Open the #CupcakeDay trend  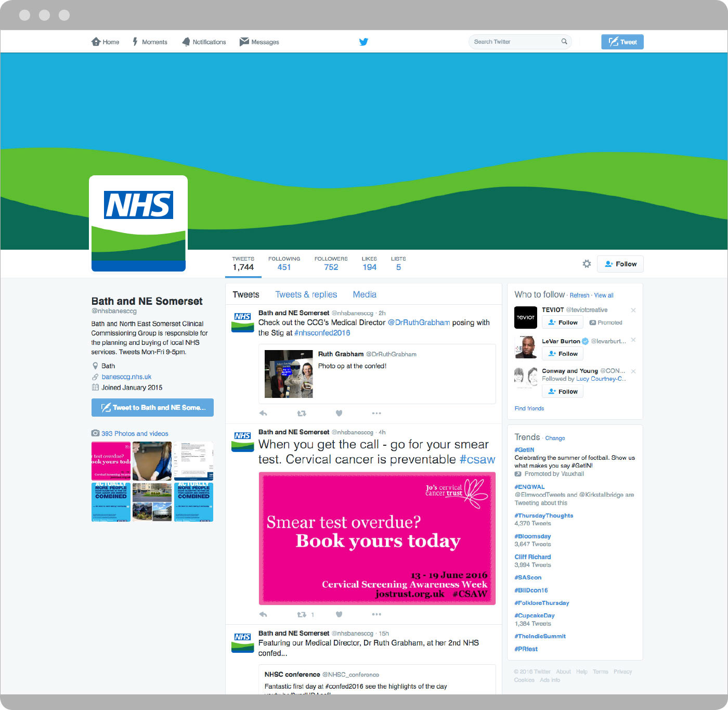535,615
